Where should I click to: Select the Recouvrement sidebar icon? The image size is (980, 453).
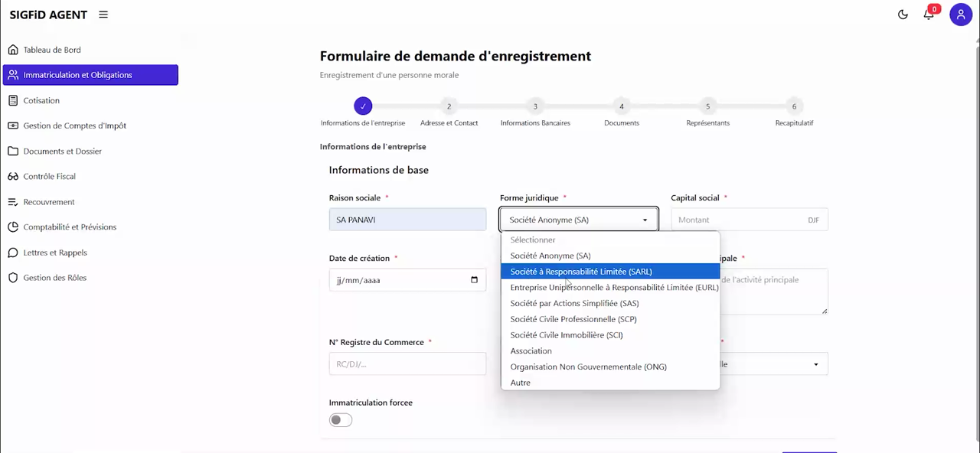point(13,201)
